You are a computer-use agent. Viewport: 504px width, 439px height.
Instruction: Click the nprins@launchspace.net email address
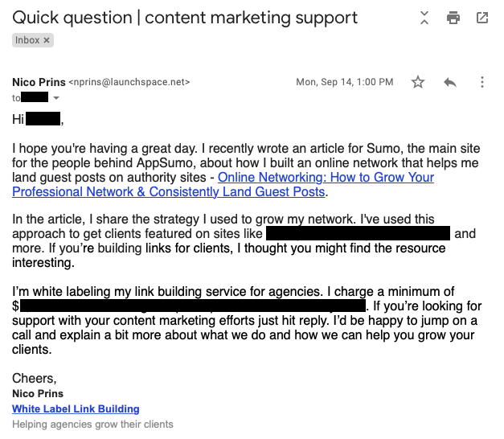pyautogui.click(x=129, y=82)
